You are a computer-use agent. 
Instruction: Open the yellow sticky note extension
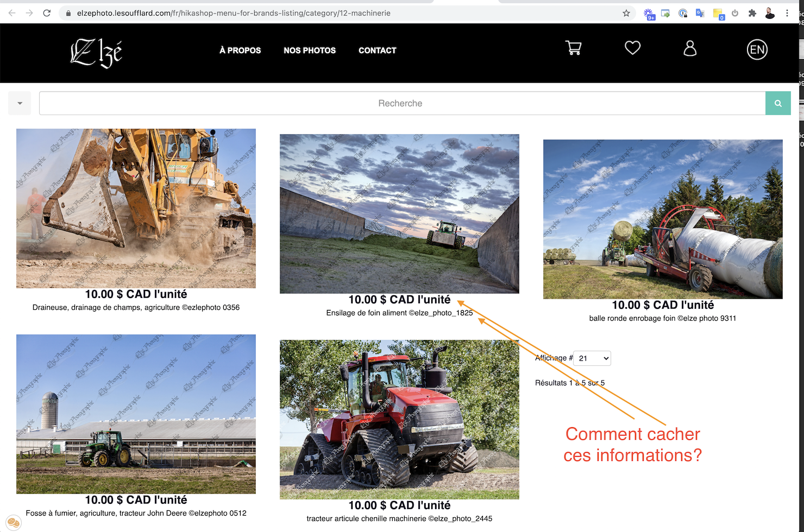coord(718,14)
